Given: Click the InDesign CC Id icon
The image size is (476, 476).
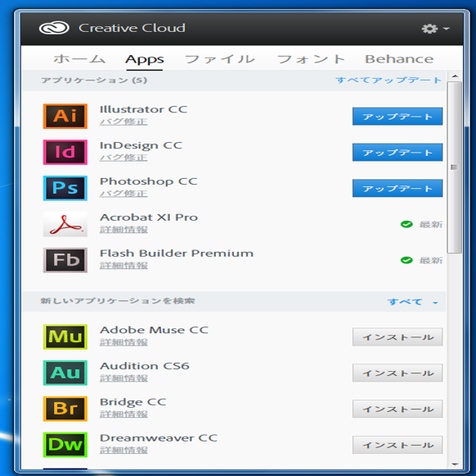Looking at the screenshot, I should [66, 152].
